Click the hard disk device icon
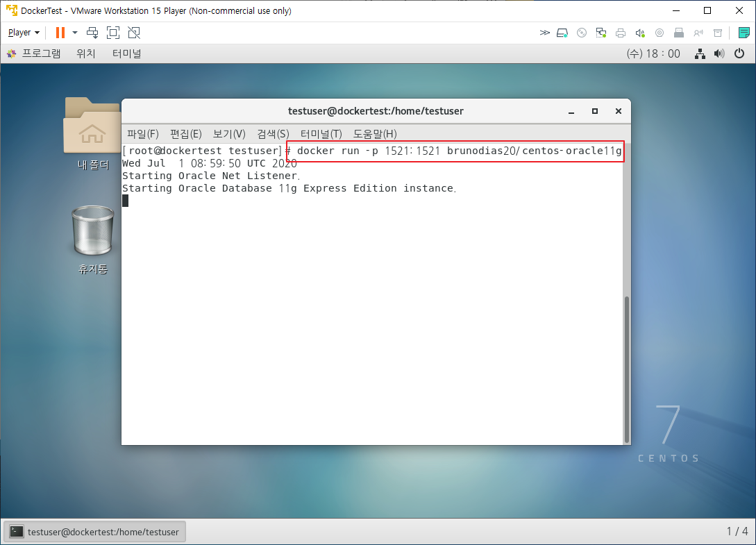756x545 pixels. point(562,33)
